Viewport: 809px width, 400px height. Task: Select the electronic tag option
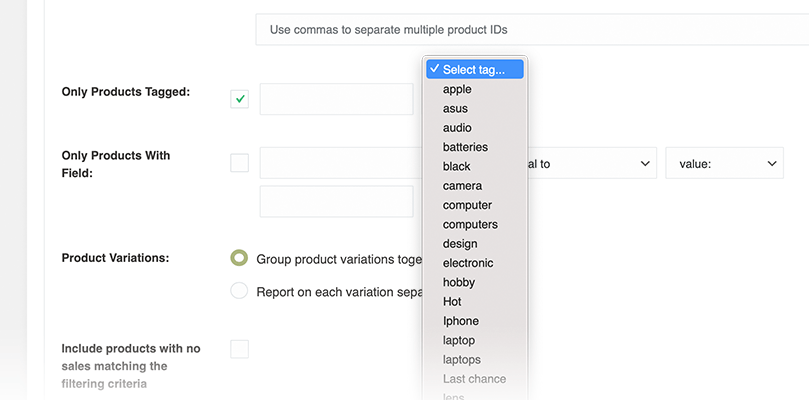pos(468,263)
